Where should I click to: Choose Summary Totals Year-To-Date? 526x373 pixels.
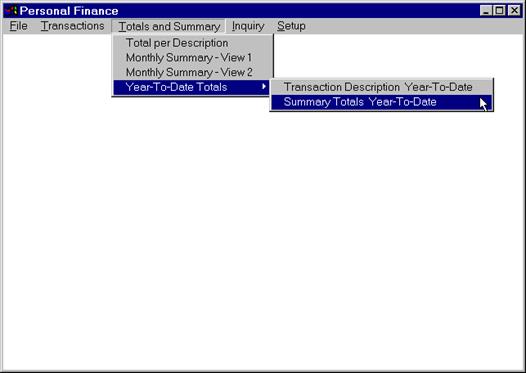[x=382, y=102]
